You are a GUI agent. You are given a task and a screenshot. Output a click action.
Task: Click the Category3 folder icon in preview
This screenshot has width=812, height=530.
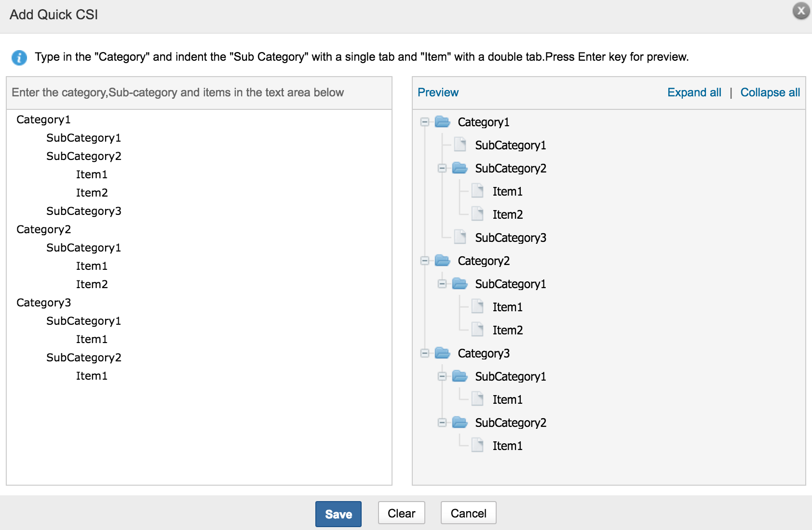click(x=442, y=353)
